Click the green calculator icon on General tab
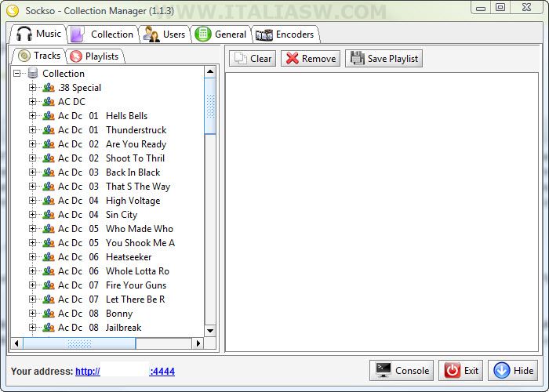The width and height of the screenshot is (549, 392). (x=202, y=34)
